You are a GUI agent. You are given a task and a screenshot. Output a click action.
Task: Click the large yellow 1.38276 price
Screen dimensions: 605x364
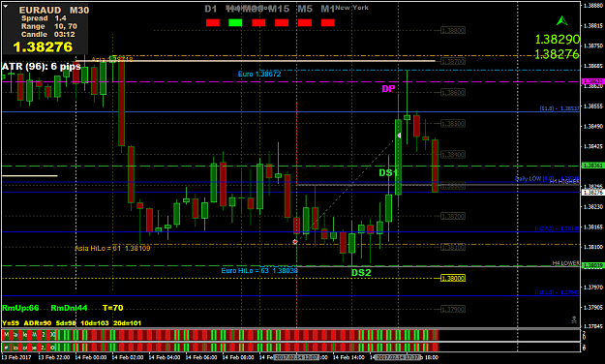click(x=43, y=47)
